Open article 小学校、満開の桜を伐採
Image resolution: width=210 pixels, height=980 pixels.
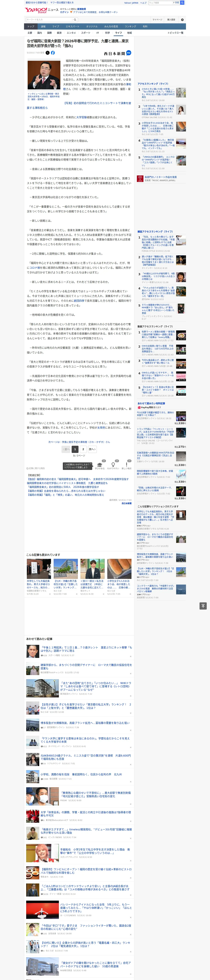(x=81, y=774)
